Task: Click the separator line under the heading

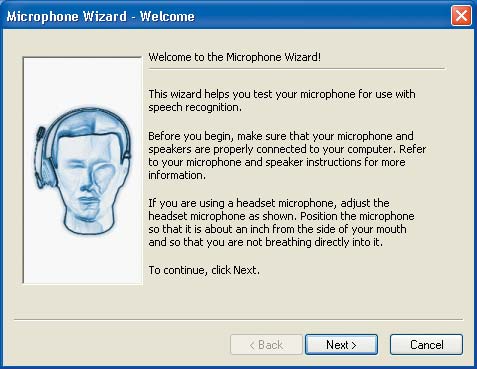Action: [x=297, y=69]
